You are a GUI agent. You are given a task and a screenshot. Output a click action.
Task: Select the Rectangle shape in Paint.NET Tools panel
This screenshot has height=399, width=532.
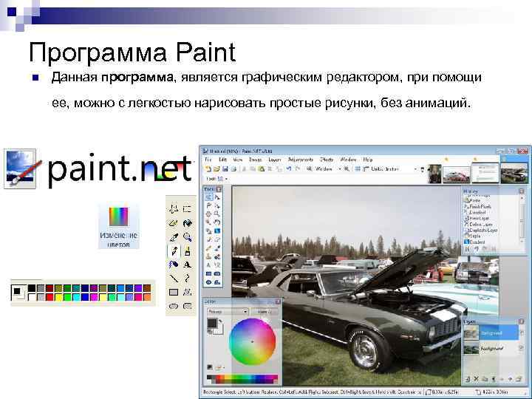(208, 274)
